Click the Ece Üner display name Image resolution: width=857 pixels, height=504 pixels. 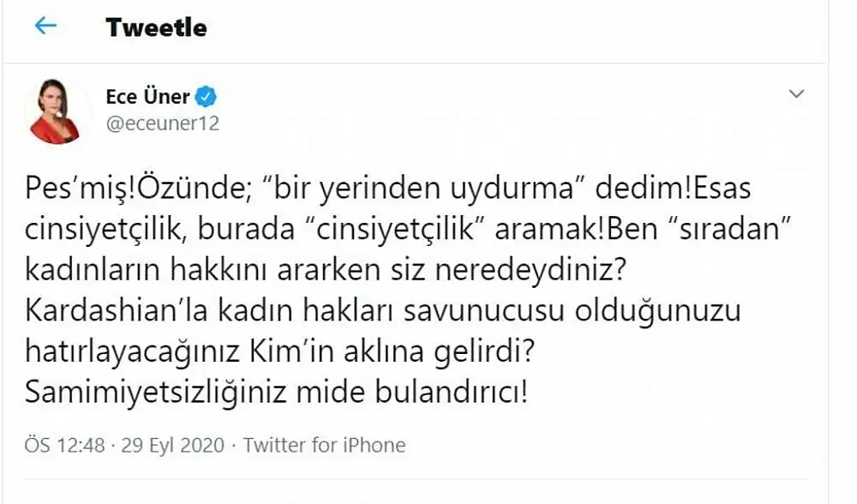coord(147,97)
